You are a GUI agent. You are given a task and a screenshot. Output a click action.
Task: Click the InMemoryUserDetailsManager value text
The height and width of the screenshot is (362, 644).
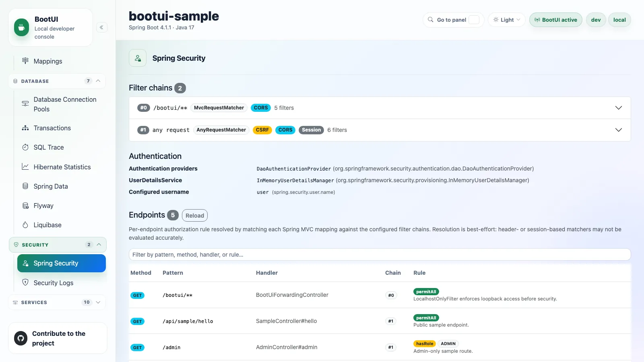295,181
